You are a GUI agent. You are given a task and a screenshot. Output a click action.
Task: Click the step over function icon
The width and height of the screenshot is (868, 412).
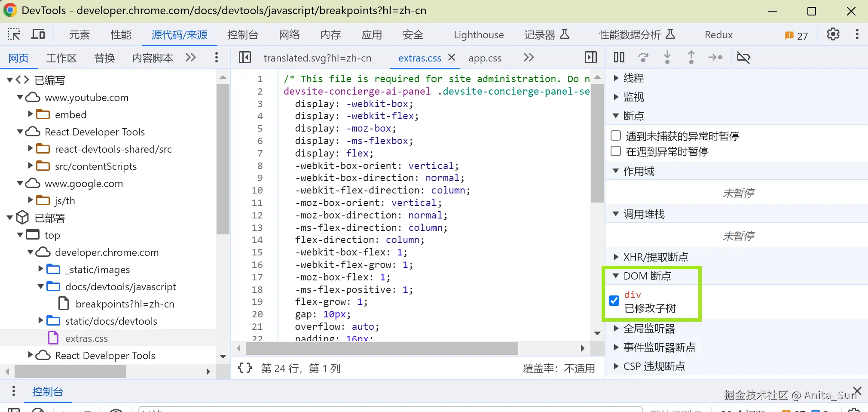[643, 57]
